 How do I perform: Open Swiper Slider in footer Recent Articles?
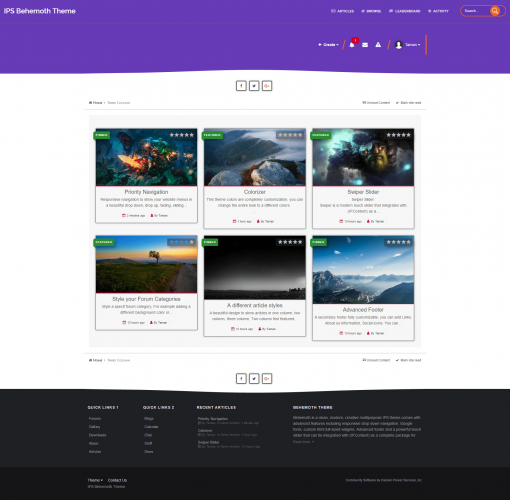(x=209, y=442)
